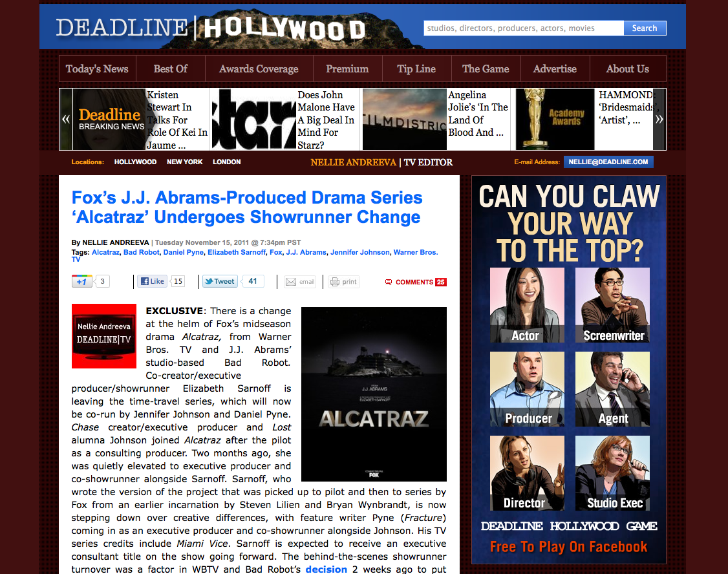Open the Awards Coverage menu

pyautogui.click(x=259, y=69)
